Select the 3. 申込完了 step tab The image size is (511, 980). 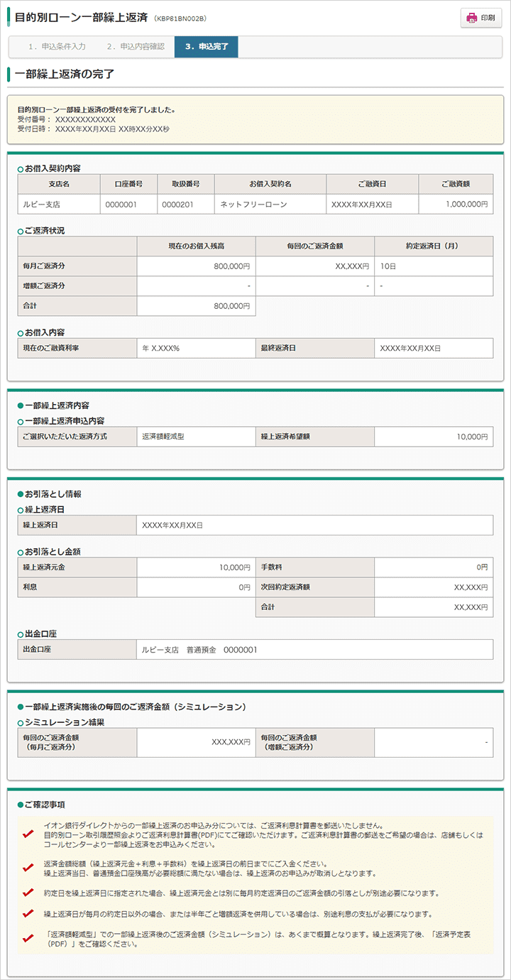point(207,46)
